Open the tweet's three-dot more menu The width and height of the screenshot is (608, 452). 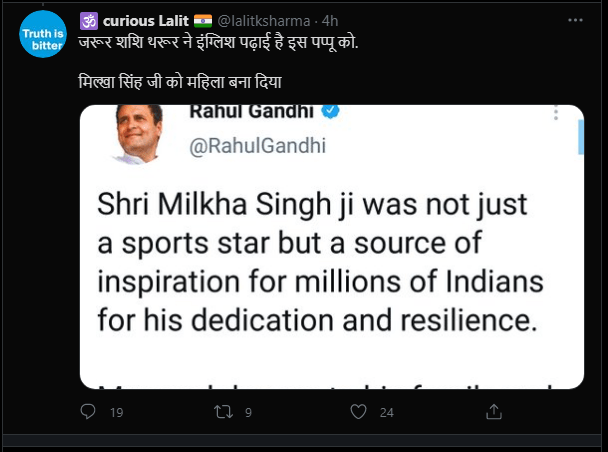575,20
